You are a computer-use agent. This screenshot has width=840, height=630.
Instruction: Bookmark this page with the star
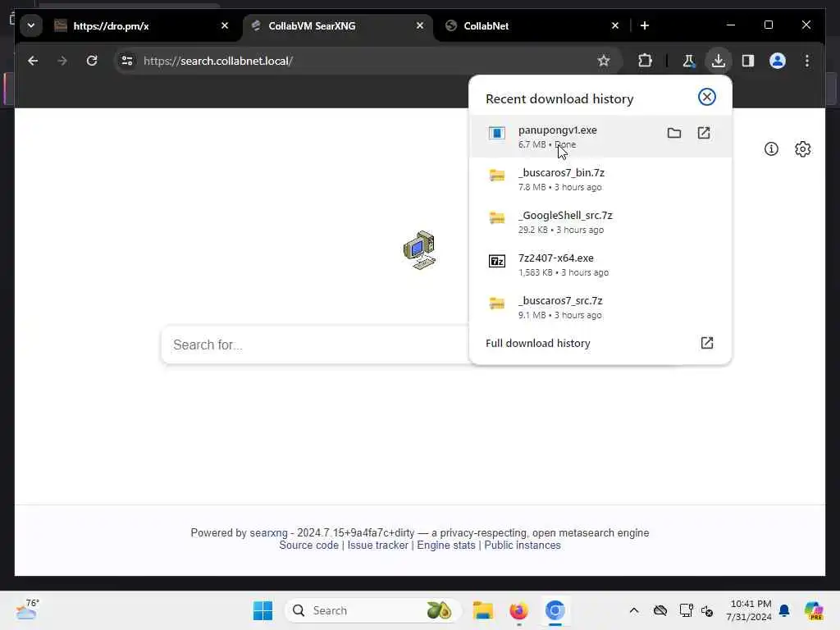[x=604, y=61]
